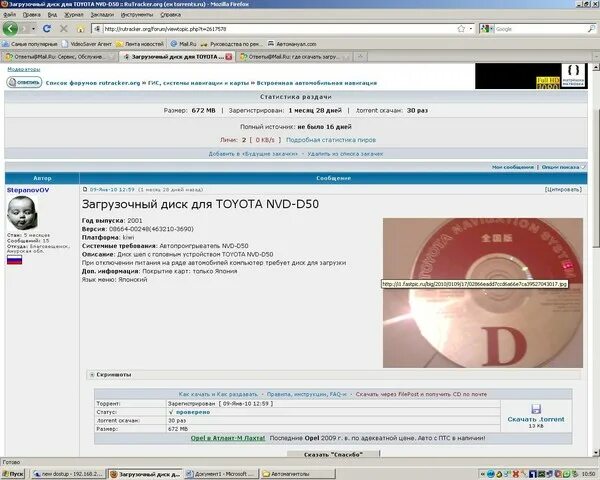Viewport: 600px width, 480px height.
Task: Click the Сказать "Спасибо" button
Action: [x=333, y=454]
